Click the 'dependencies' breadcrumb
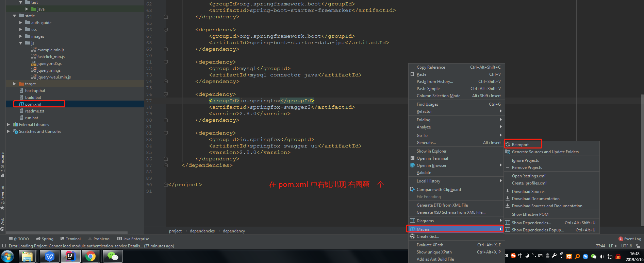644x263 pixels. coord(202,231)
